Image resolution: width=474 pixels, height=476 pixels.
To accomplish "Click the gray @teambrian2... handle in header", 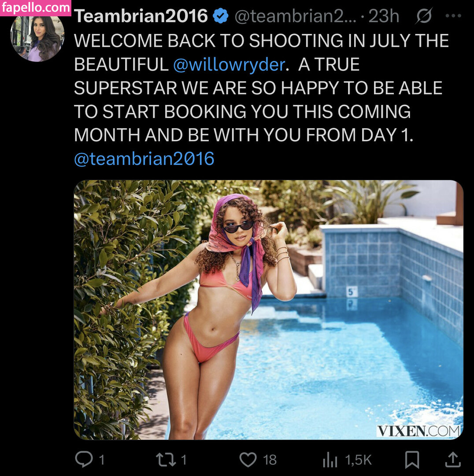I will (294, 17).
